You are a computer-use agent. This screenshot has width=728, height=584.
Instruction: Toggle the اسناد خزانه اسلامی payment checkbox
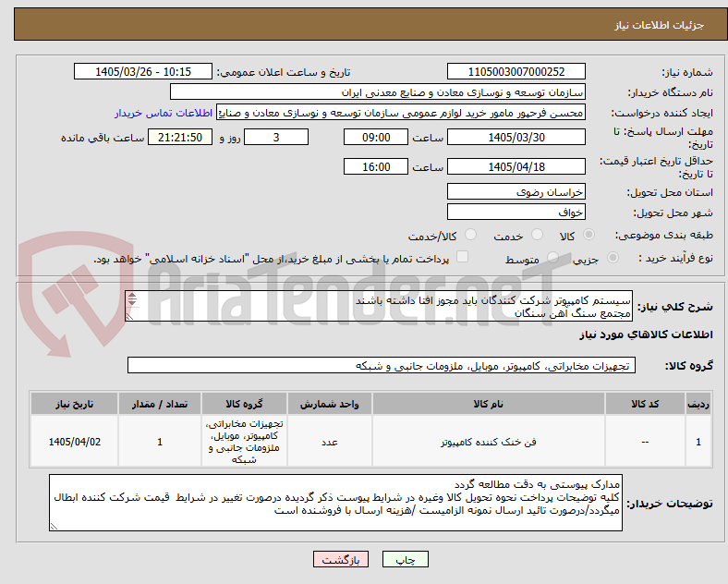pyautogui.click(x=463, y=257)
